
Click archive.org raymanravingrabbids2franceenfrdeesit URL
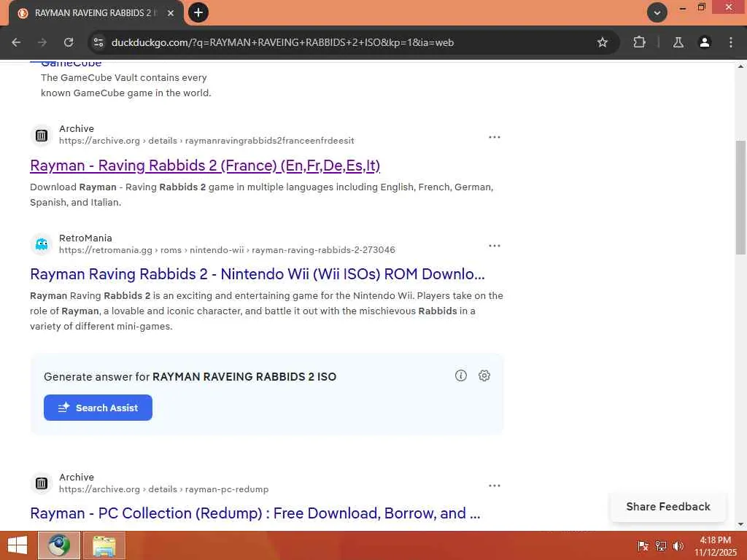[206, 141]
